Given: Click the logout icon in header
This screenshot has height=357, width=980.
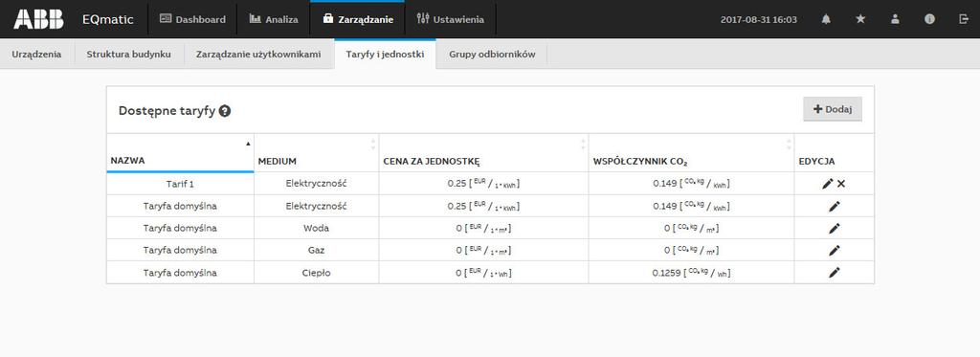Looking at the screenshot, I should [x=963, y=19].
